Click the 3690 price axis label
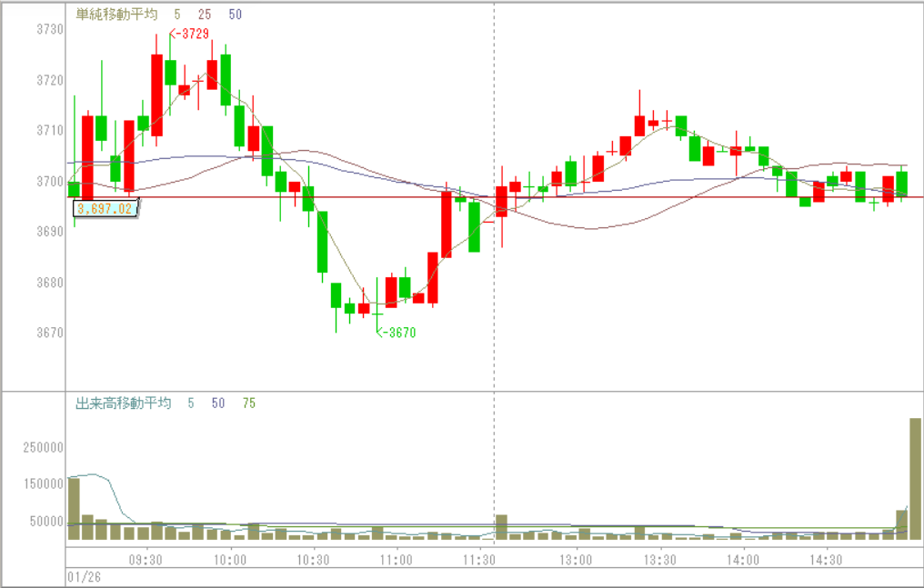Viewport: 924px width, 588px height. click(50, 232)
